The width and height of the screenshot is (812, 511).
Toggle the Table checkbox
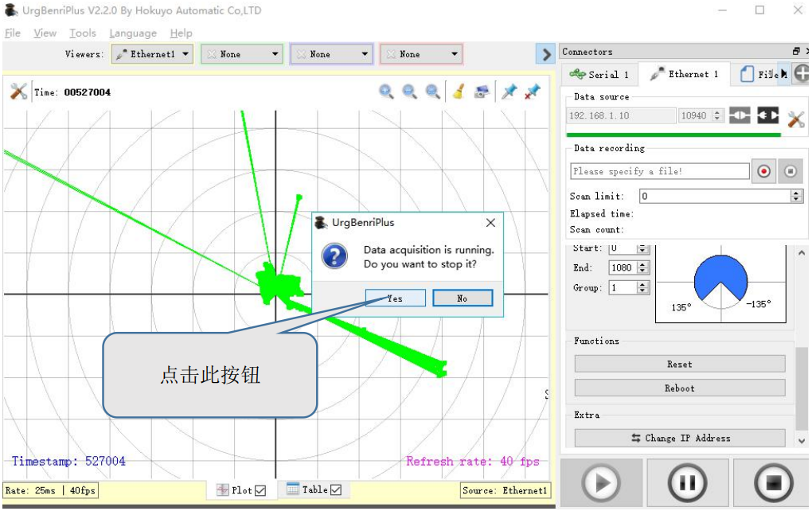[x=336, y=490]
